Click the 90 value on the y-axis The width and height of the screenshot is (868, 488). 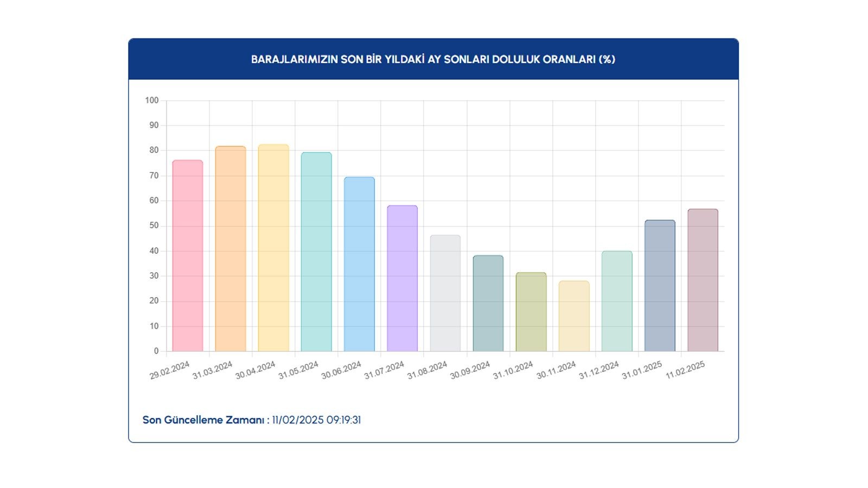click(154, 125)
